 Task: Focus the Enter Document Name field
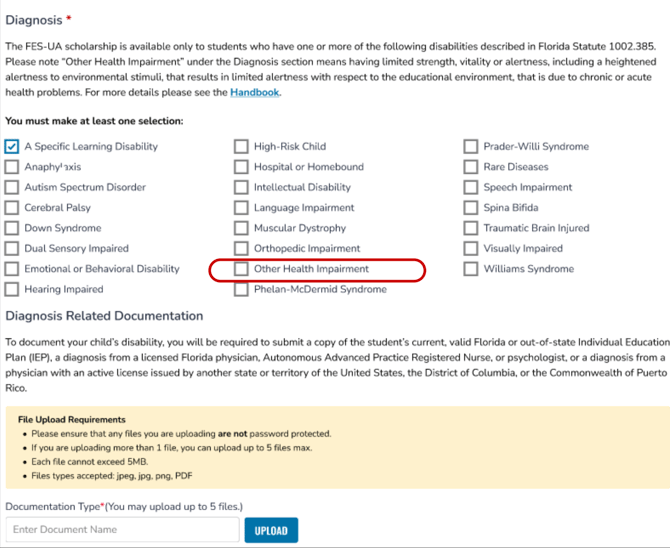point(122,530)
